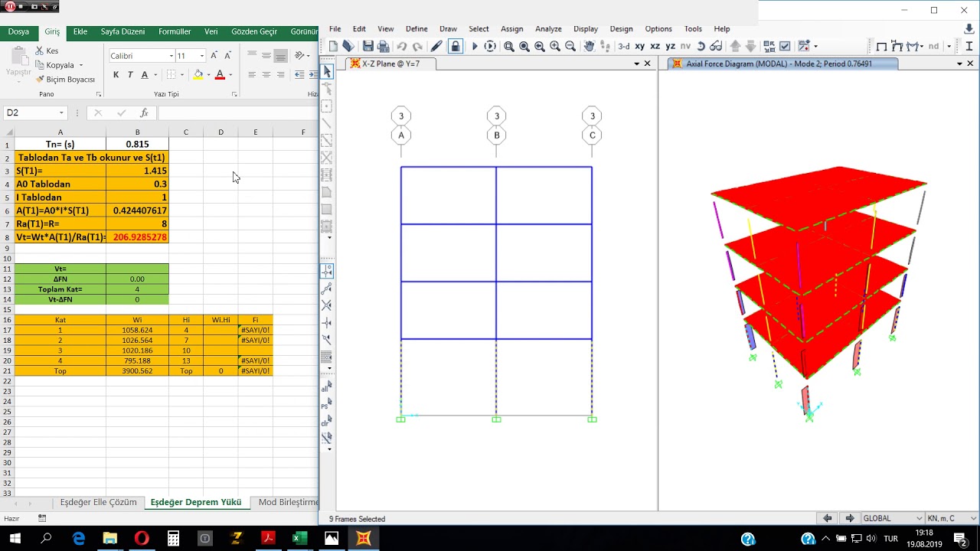Open the Excel Sayfa Düzeni ribbon tab
Screen dimensions: 980x551
tap(122, 32)
